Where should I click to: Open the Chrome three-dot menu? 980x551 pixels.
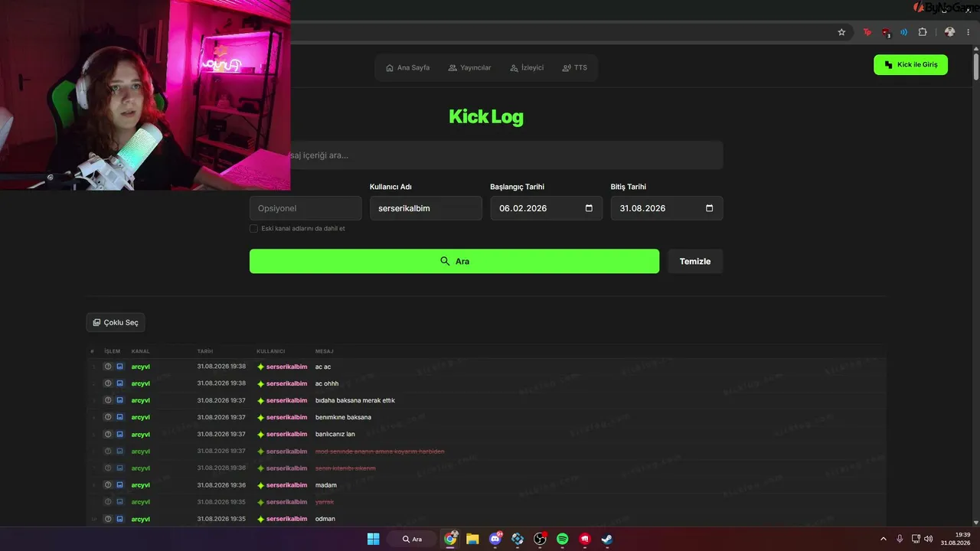point(969,32)
